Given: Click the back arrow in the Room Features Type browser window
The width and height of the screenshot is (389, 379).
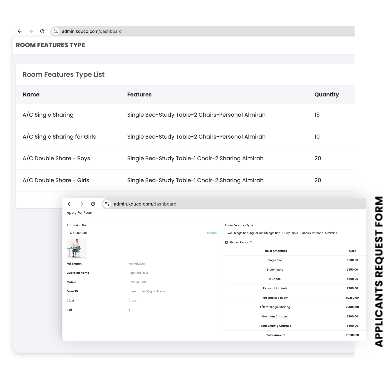Looking at the screenshot, I should click(x=20, y=31).
